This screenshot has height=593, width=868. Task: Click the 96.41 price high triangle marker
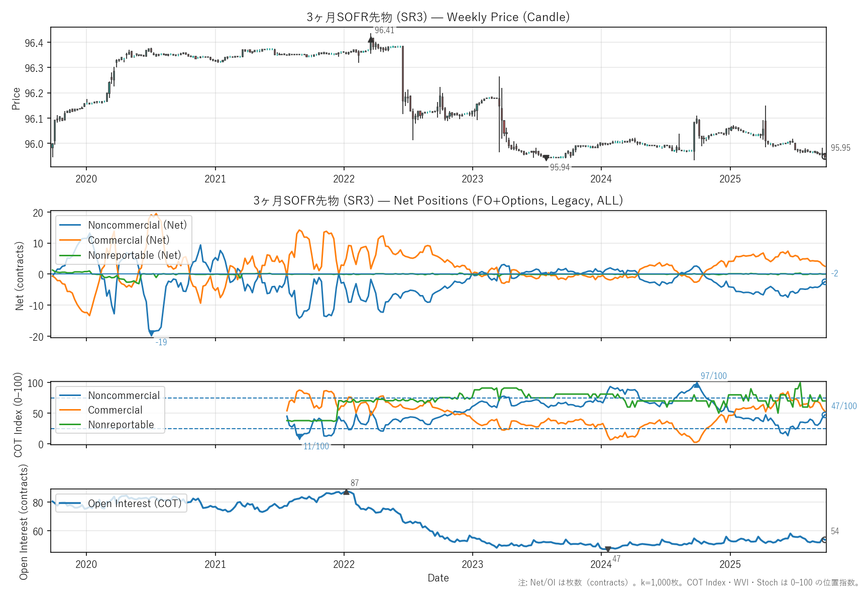tap(371, 39)
